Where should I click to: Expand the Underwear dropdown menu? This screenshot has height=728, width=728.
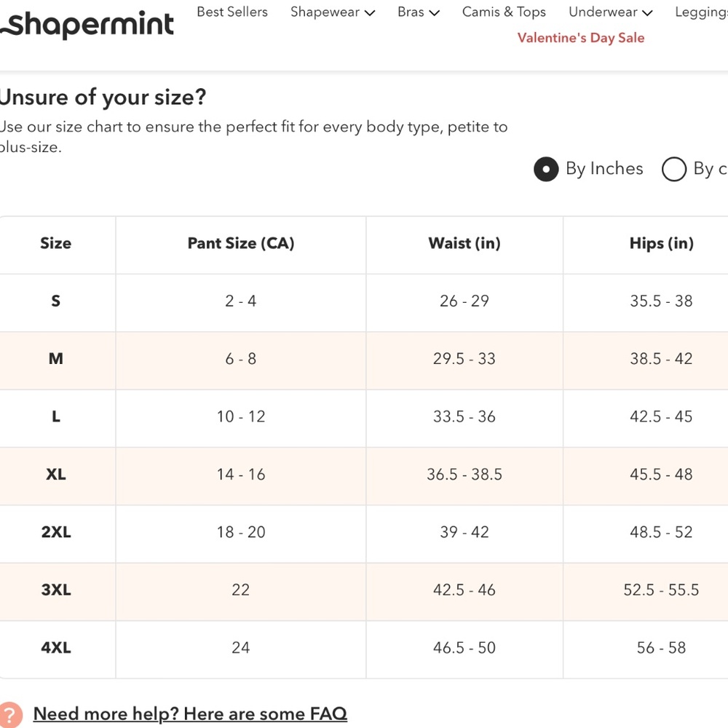pyautogui.click(x=611, y=12)
